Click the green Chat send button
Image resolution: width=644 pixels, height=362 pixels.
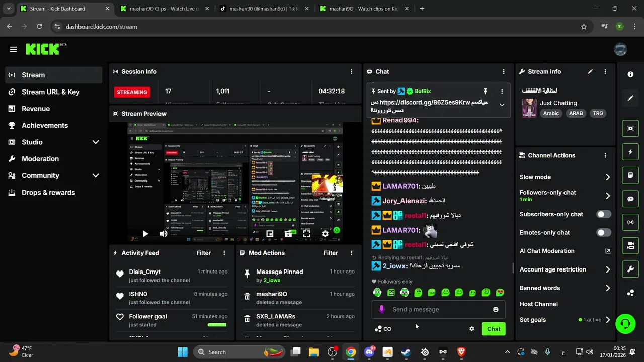tap(494, 329)
